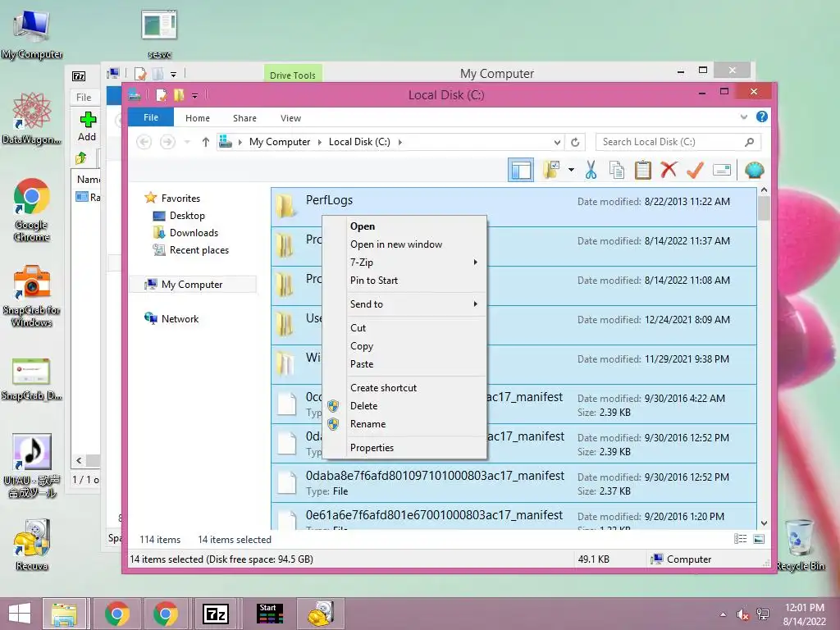Select My Computer in the navigation pane

(192, 285)
